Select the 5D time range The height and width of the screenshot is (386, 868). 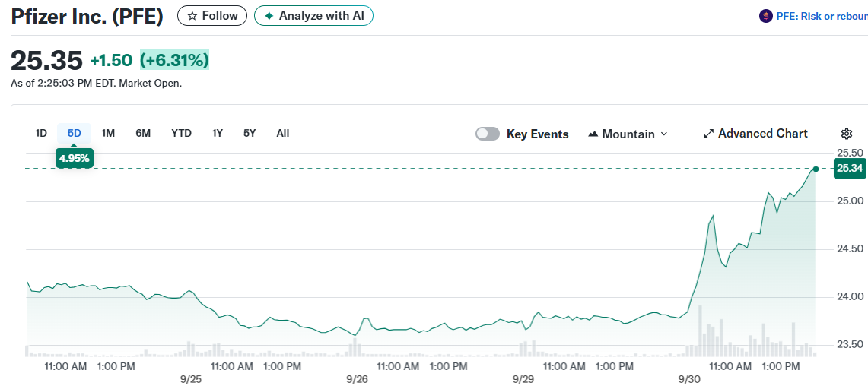pyautogui.click(x=74, y=133)
